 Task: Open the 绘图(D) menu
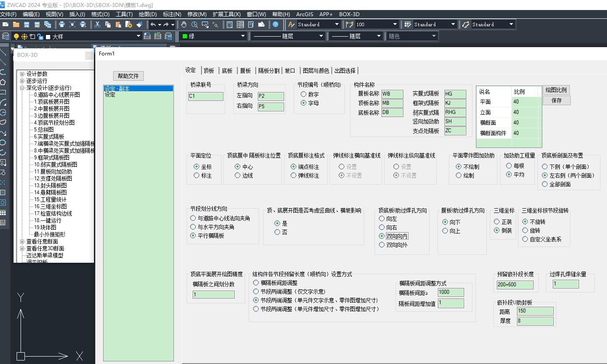point(147,14)
